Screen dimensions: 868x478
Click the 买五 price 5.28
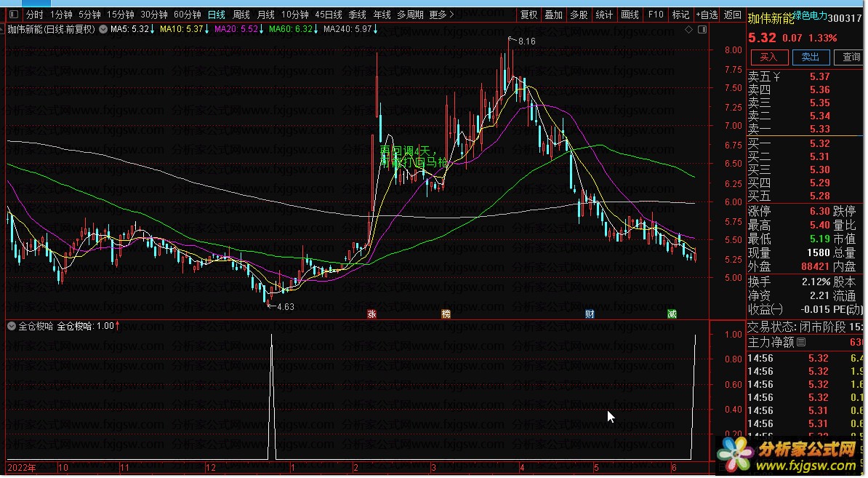tap(820, 196)
